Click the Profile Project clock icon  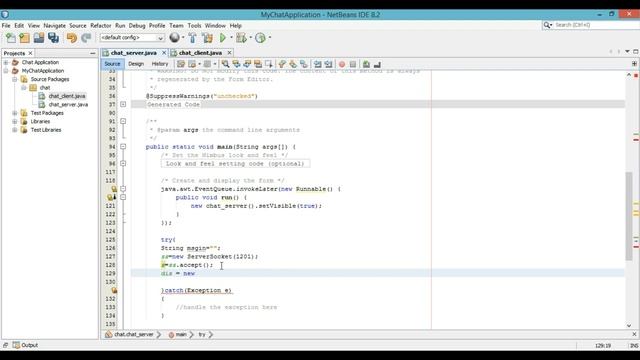[260, 38]
